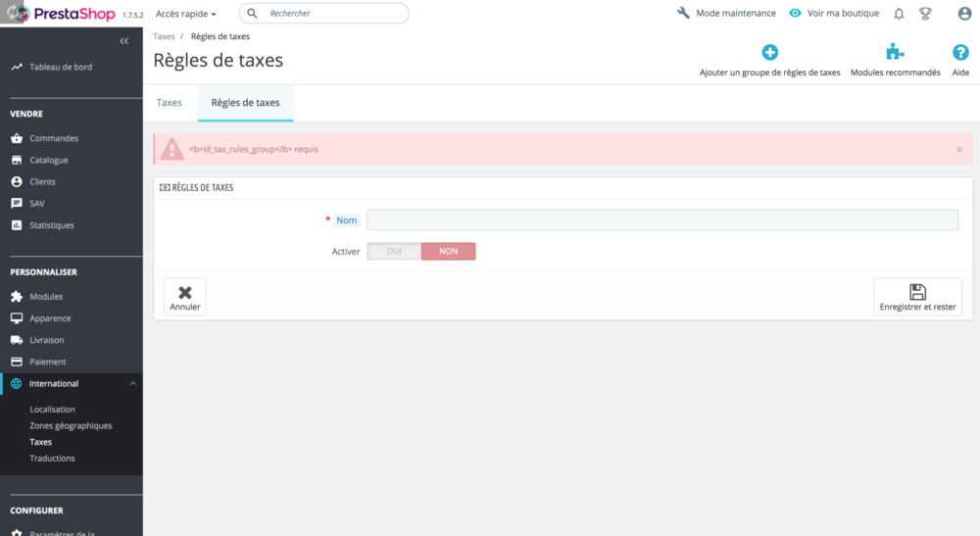The image size is (980, 536).
Task: Click Voir ma boutique link
Action: [x=843, y=13]
